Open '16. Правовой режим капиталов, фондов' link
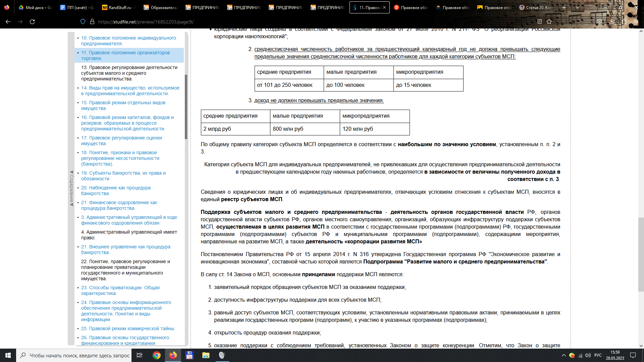Screen dimensions: 644x362 pyautogui.click(x=127, y=123)
